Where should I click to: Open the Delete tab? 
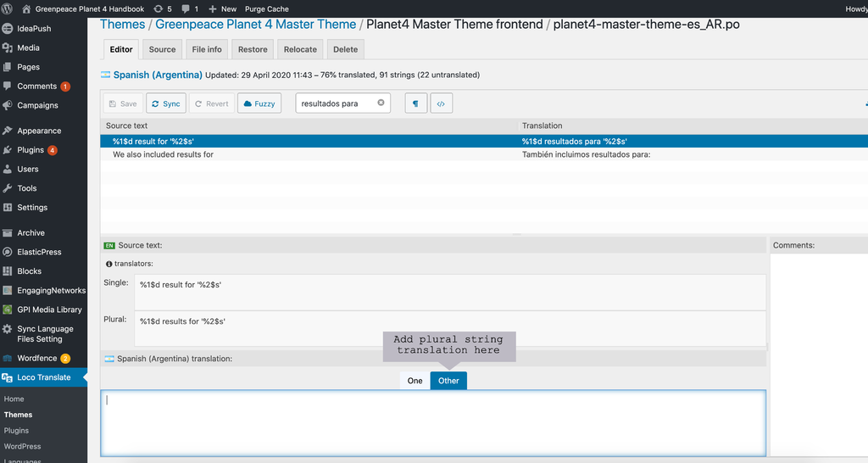click(x=346, y=49)
